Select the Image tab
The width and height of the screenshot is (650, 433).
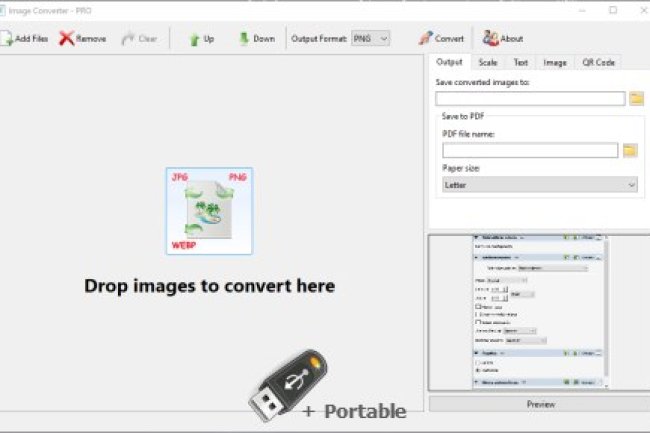[554, 62]
